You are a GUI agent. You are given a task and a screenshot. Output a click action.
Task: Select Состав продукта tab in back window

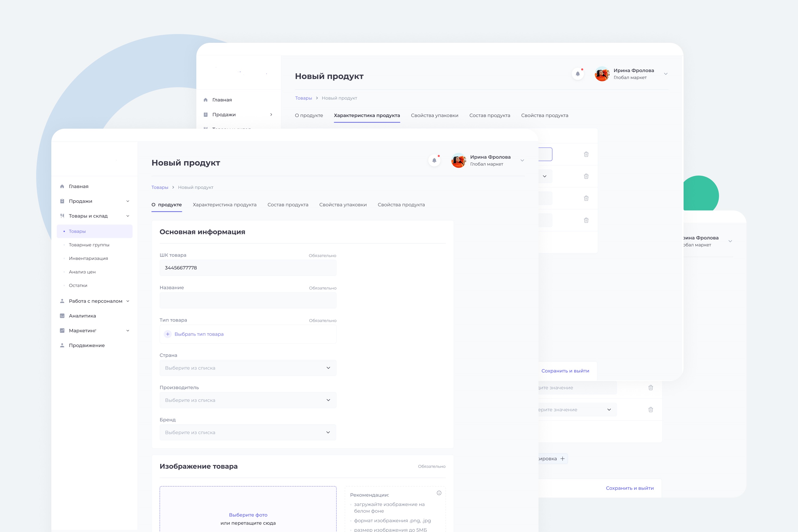[x=490, y=115]
